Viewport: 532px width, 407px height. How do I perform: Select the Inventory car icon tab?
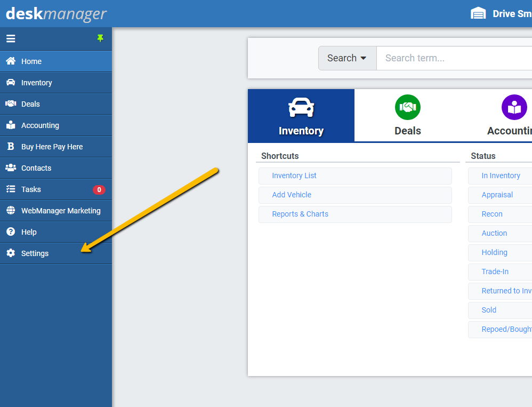tap(301, 107)
